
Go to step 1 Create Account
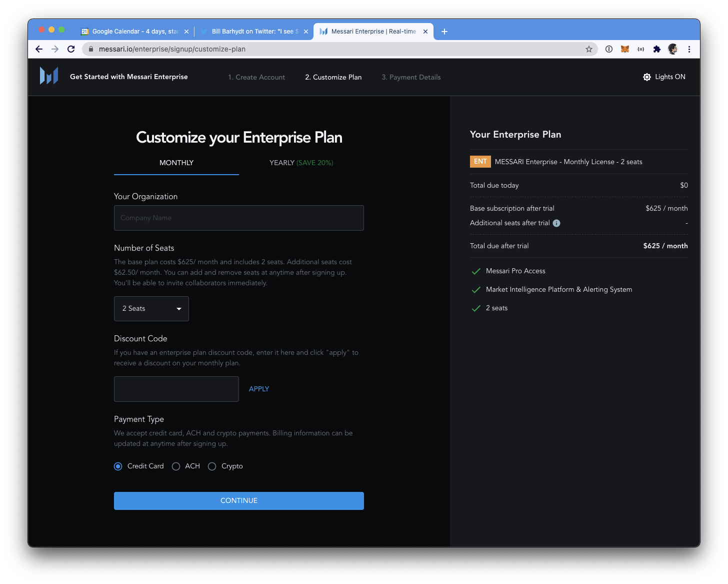pos(256,77)
